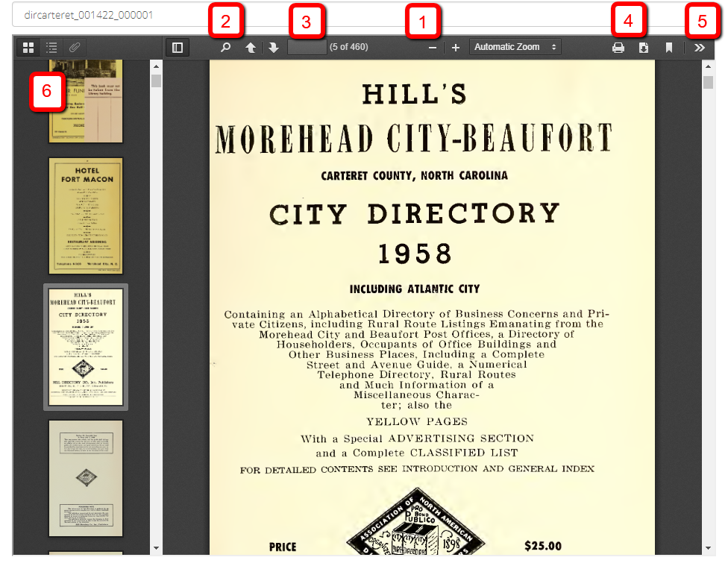Show thumbnails view in sidebar
Image resolution: width=728 pixels, height=566 pixels.
tap(28, 48)
